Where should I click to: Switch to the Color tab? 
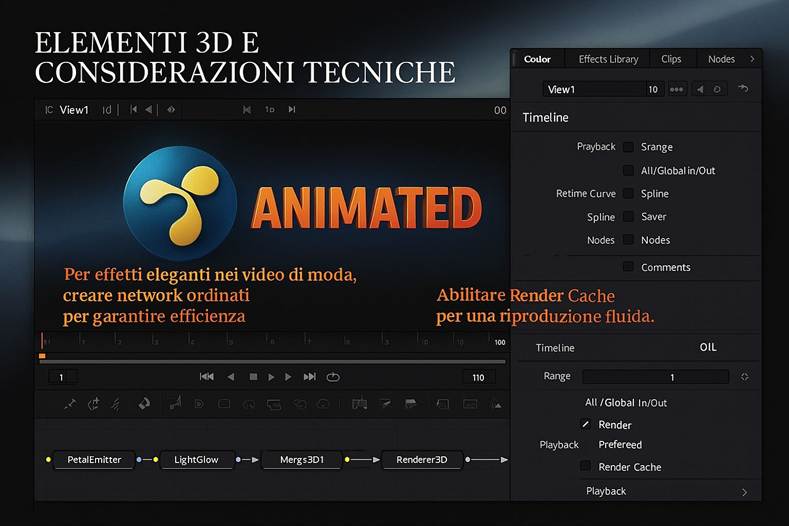pos(537,59)
